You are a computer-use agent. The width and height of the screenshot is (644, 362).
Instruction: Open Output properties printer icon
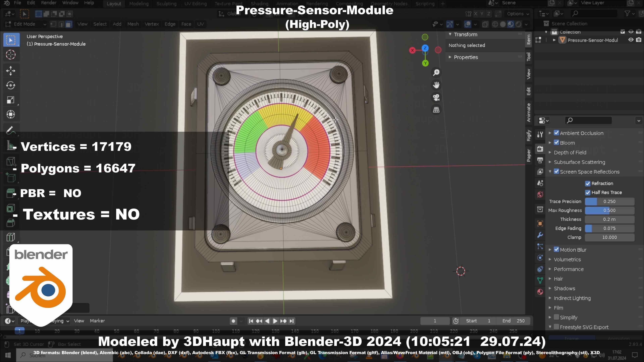pos(540,160)
